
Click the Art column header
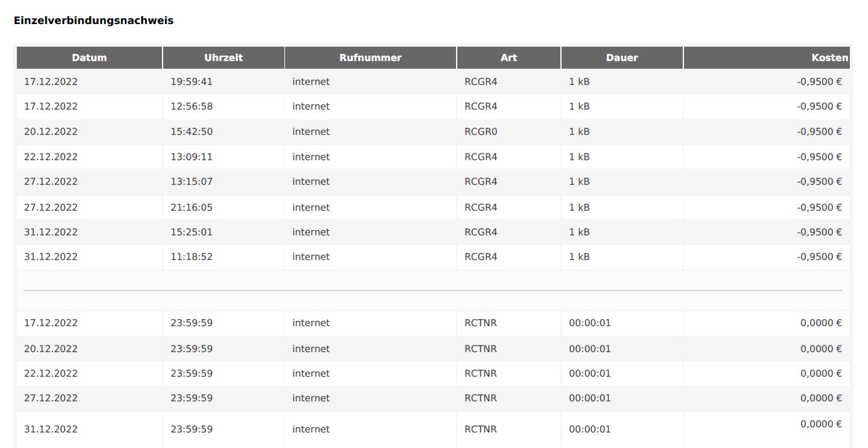click(x=508, y=58)
